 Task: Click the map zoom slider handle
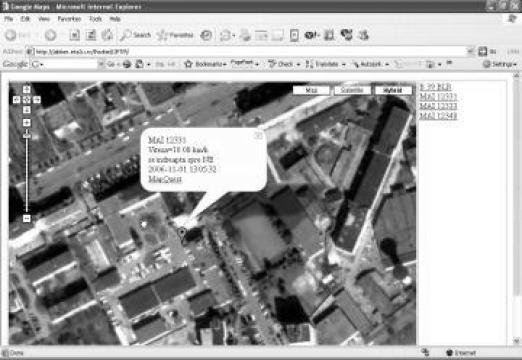click(x=27, y=135)
